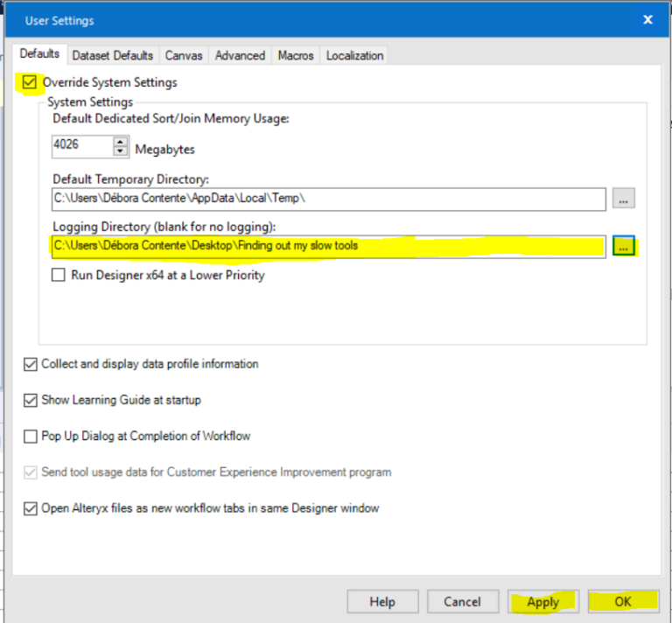Enable Run Designer x64 at Lower Priority
The height and width of the screenshot is (623, 672).
tap(59, 275)
